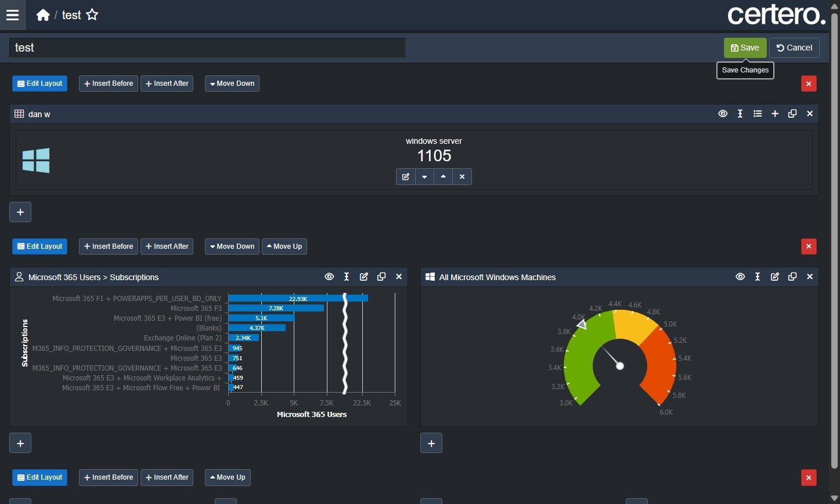Toggle visibility of dan w panel
Screen dimensions: 840x504
pyautogui.click(x=723, y=114)
